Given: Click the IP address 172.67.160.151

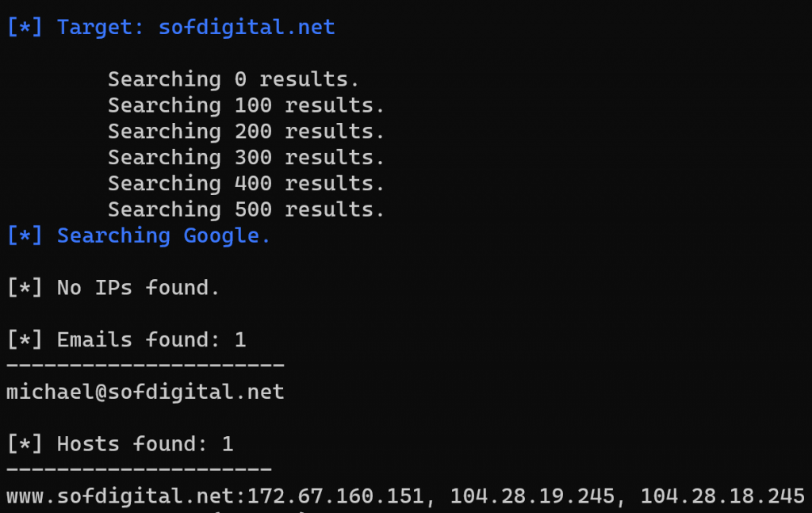Looking at the screenshot, I should tap(335, 496).
